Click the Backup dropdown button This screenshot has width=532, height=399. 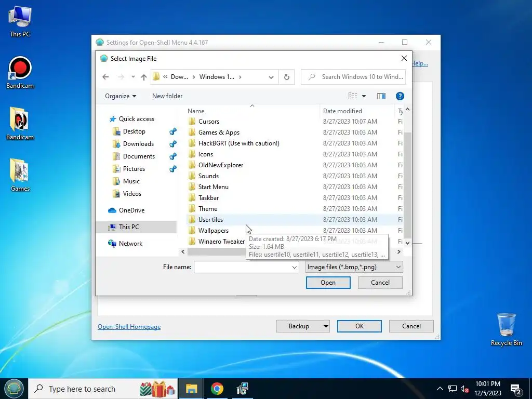click(303, 326)
